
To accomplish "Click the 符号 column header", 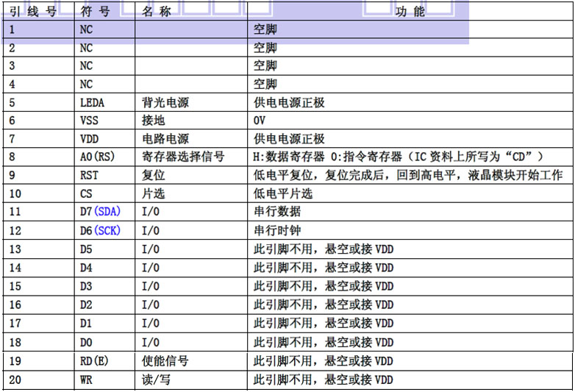I will [96, 12].
